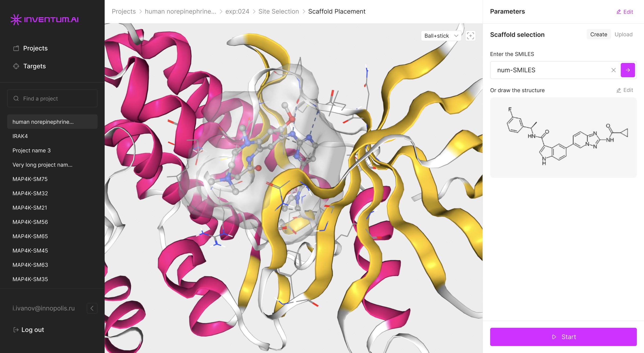
Task: Switch to the Create tab
Action: 599,34
